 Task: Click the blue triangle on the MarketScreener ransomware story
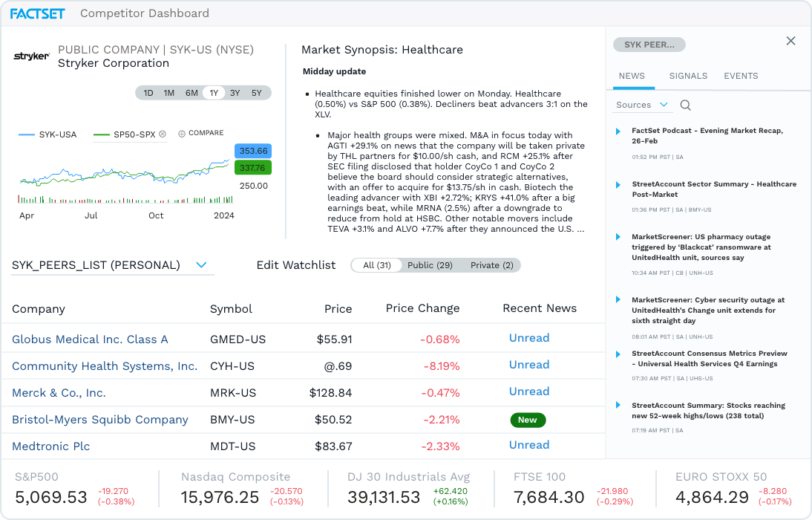click(x=618, y=237)
